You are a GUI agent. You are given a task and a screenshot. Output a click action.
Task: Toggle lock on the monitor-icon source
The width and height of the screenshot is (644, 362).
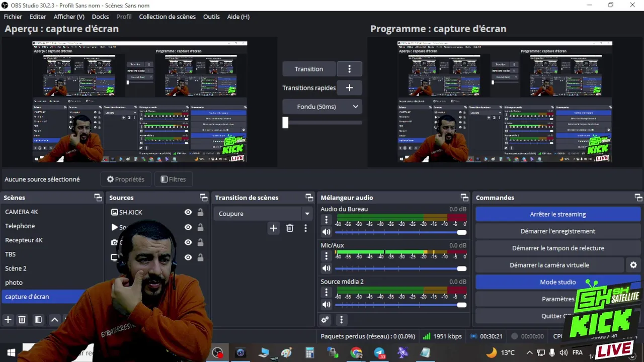coord(200,257)
